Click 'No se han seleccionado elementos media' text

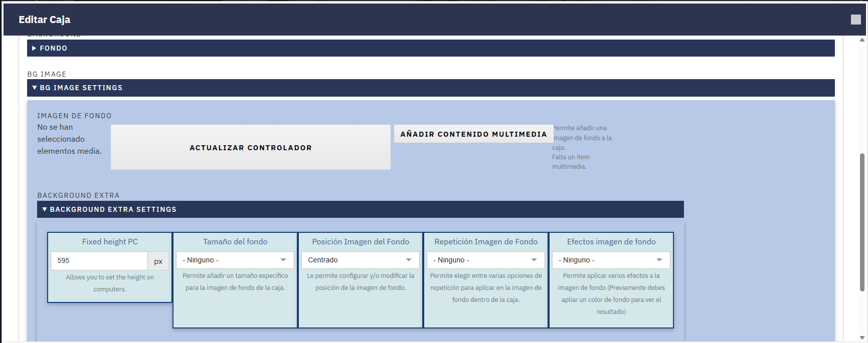[x=70, y=139]
